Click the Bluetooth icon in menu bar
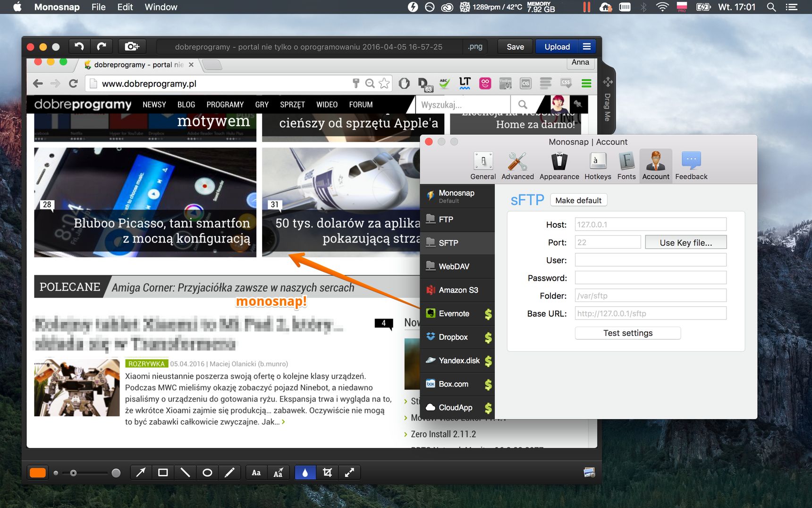Image resolution: width=812 pixels, height=508 pixels. (x=643, y=7)
